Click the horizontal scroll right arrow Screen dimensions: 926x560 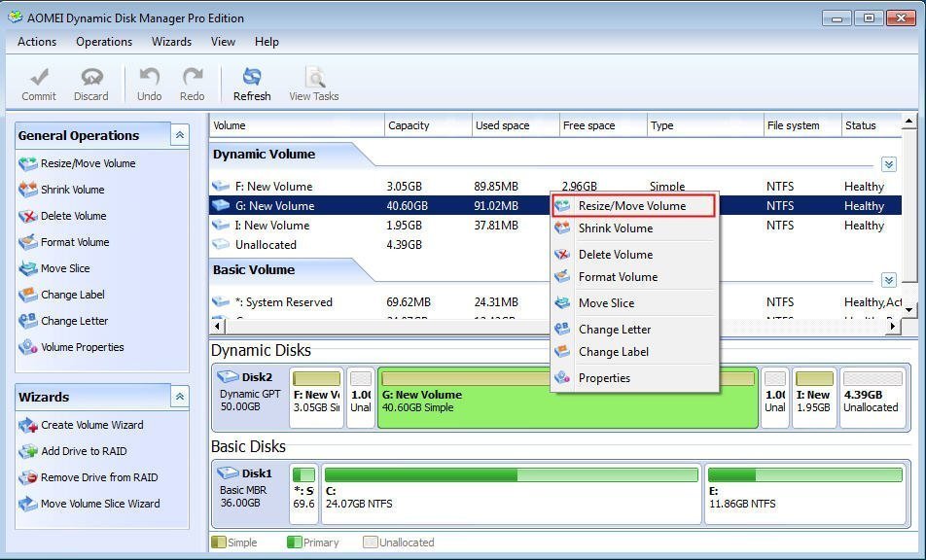pyautogui.click(x=892, y=325)
